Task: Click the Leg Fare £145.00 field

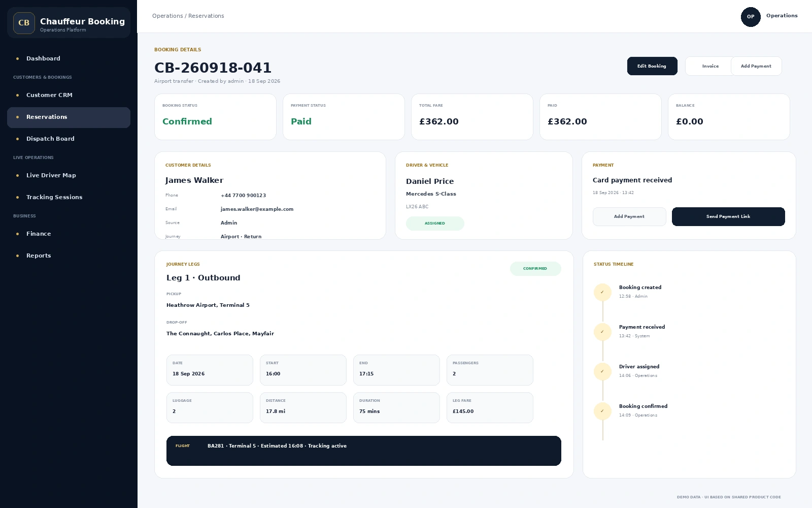Action: [x=490, y=407]
